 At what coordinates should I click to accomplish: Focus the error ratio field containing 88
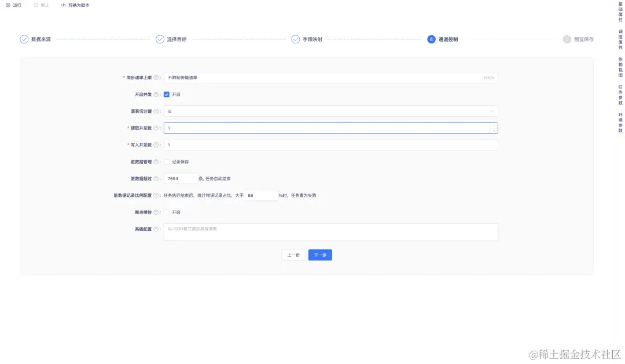pyautogui.click(x=261, y=196)
